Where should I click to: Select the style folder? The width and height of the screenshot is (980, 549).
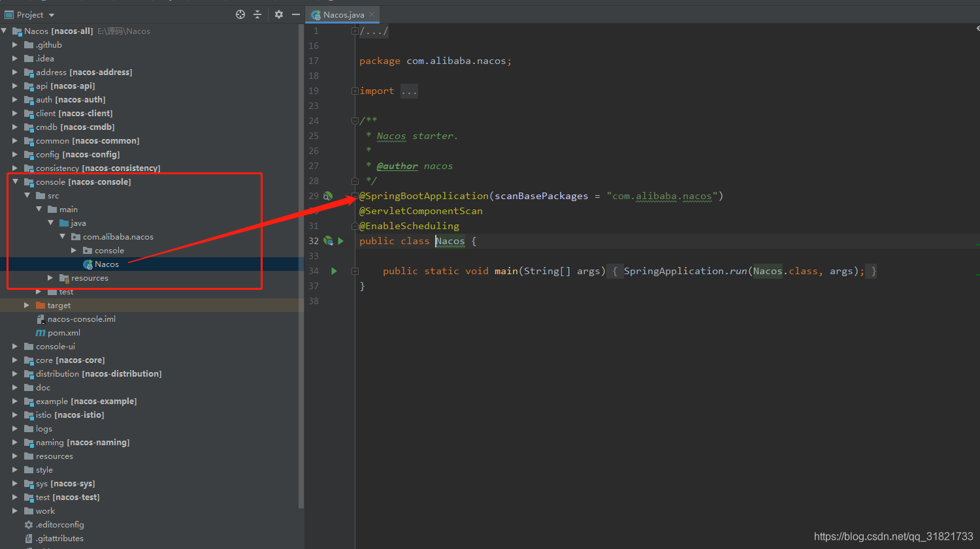[44, 470]
